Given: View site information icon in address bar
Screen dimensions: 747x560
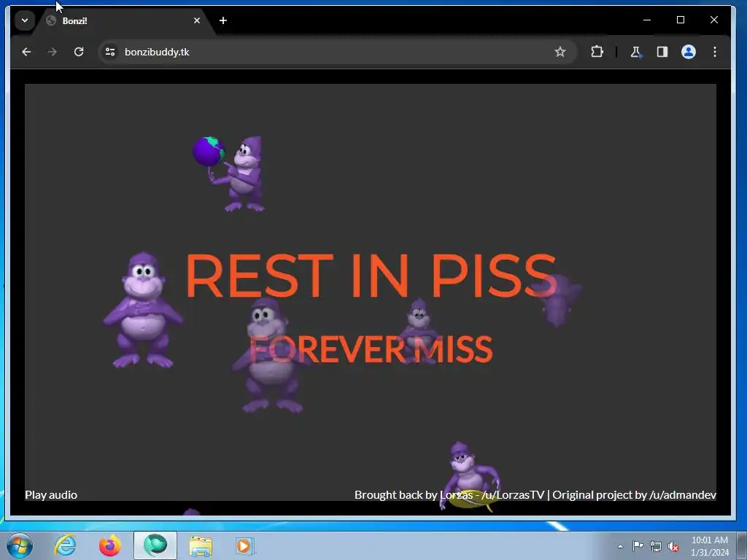Looking at the screenshot, I should point(110,52).
